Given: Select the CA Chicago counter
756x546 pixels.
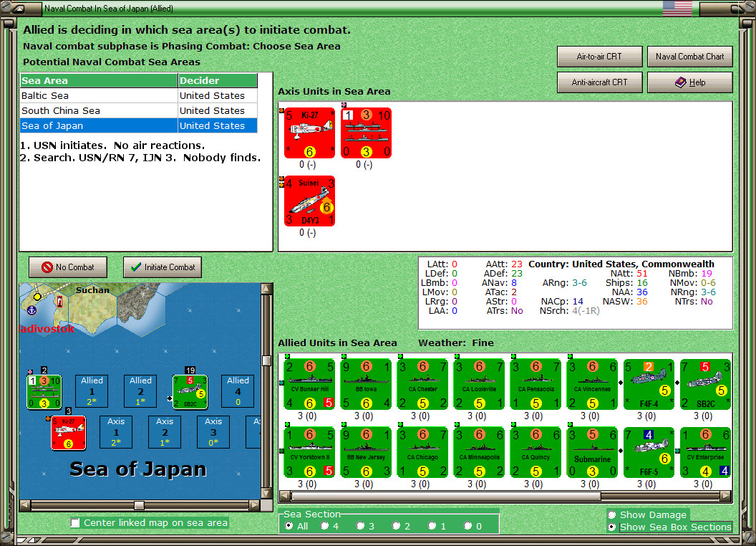Looking at the screenshot, I should [x=422, y=452].
